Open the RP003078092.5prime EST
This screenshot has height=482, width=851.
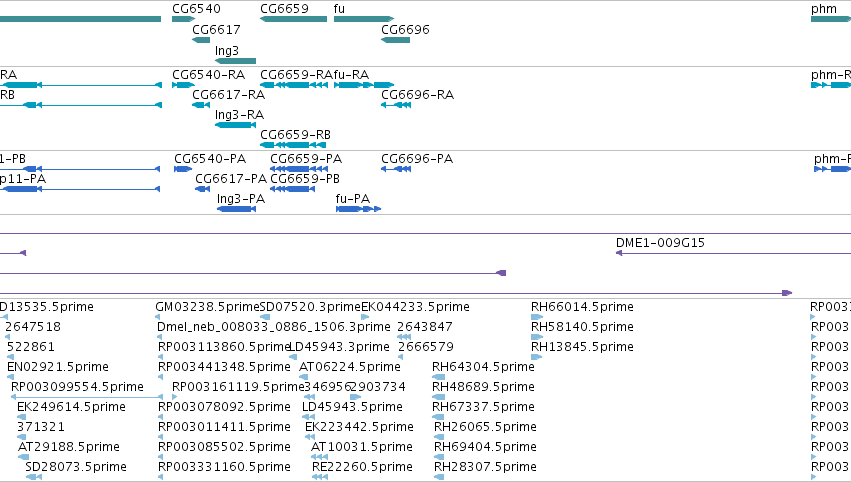click(x=160, y=417)
